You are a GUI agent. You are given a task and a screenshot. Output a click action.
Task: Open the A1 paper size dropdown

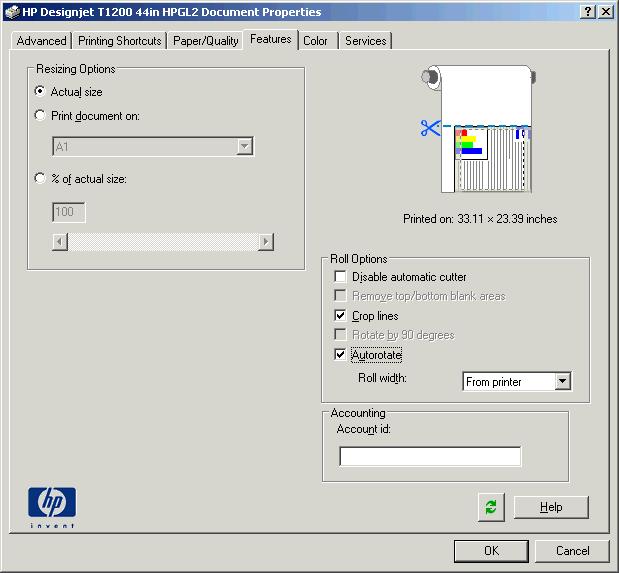[153, 147]
